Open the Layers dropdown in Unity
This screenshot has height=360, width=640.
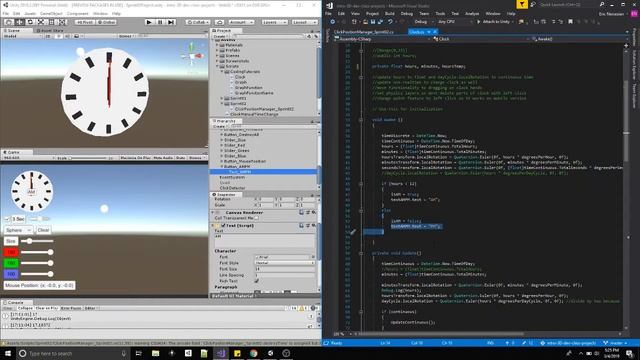[x=274, y=22]
